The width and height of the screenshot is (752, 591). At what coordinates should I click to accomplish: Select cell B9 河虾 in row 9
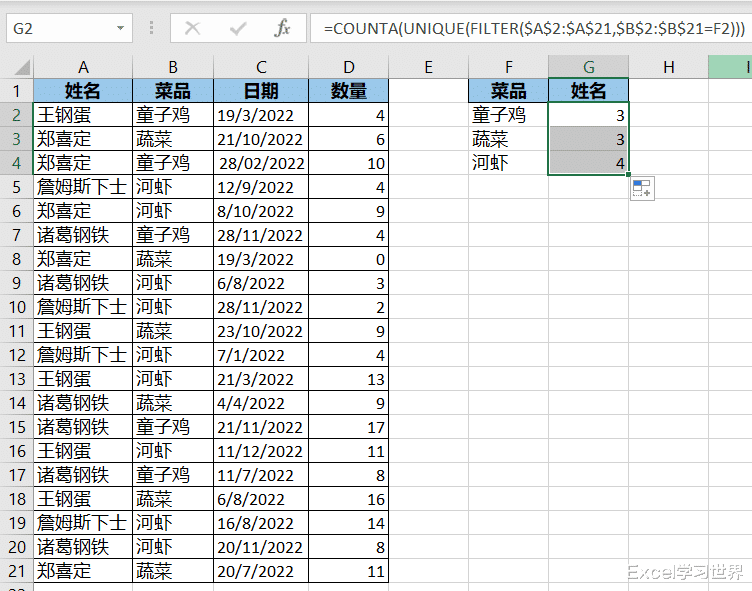pos(173,283)
